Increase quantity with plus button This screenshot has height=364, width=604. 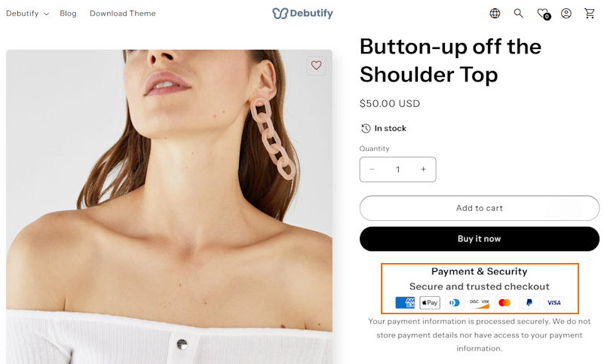click(423, 169)
